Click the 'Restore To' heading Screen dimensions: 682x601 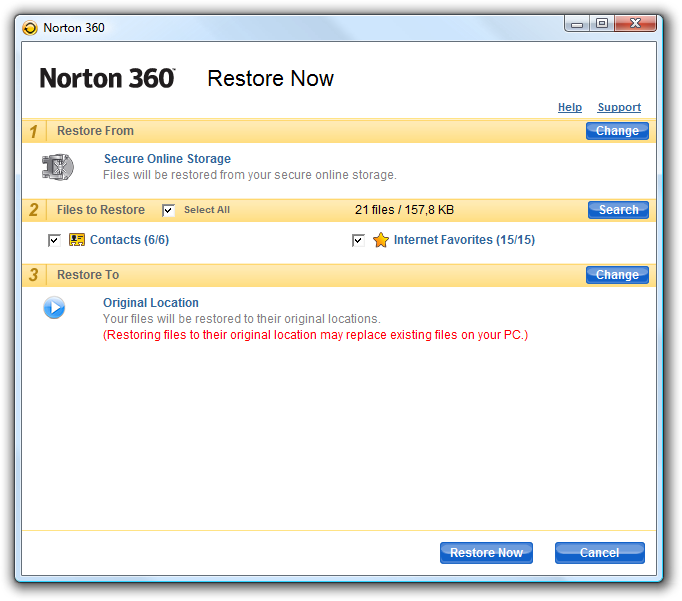[x=88, y=275]
